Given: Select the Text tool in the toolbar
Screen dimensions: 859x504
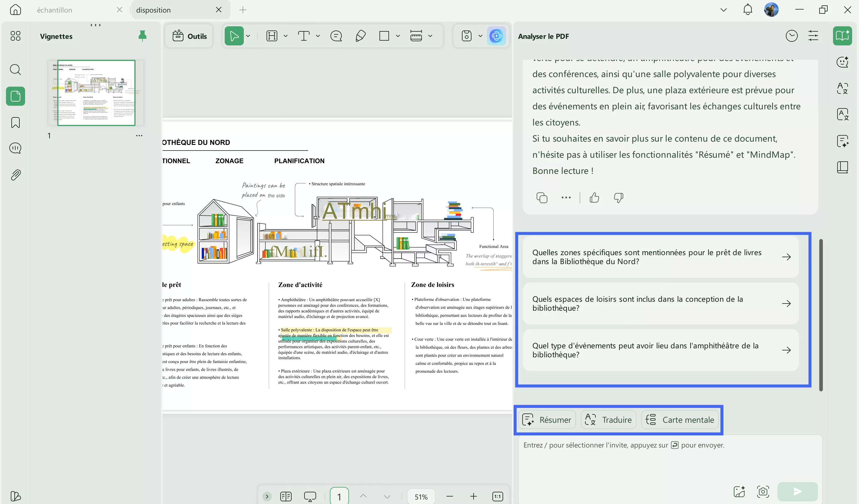Looking at the screenshot, I should [303, 36].
